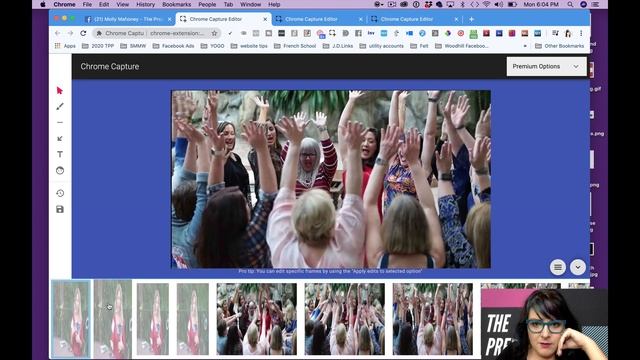This screenshot has width=640, height=360.
Task: Click the green extension icon in toolbar
Action: click(473, 33)
